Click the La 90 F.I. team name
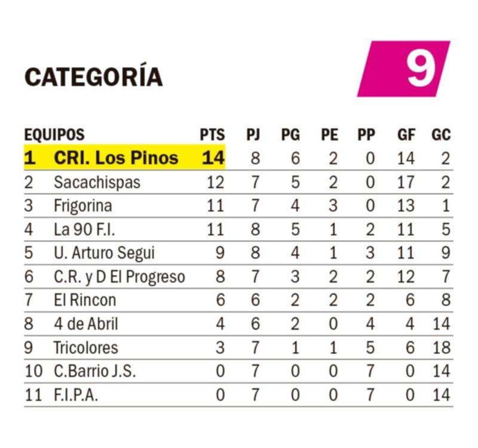The image size is (478, 448). (84, 229)
